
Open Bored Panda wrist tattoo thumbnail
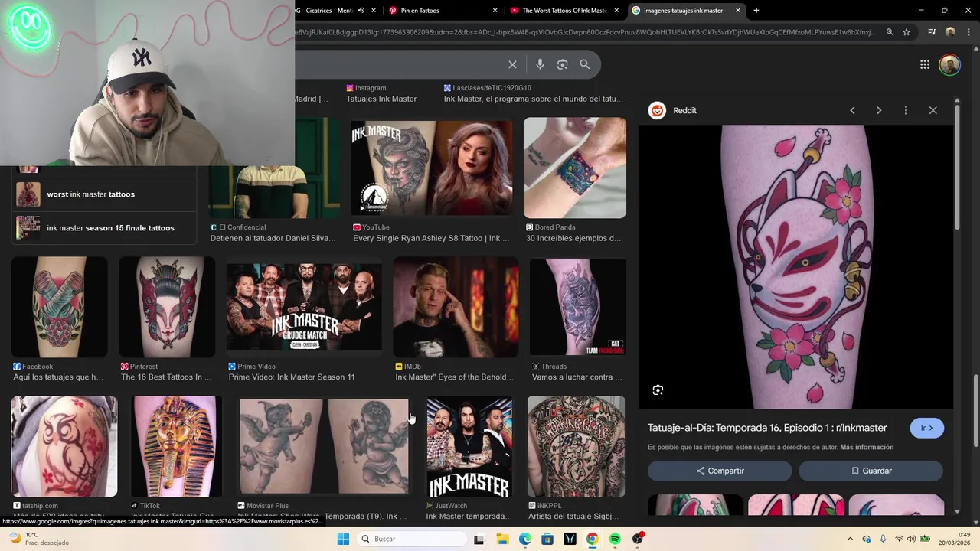point(575,168)
